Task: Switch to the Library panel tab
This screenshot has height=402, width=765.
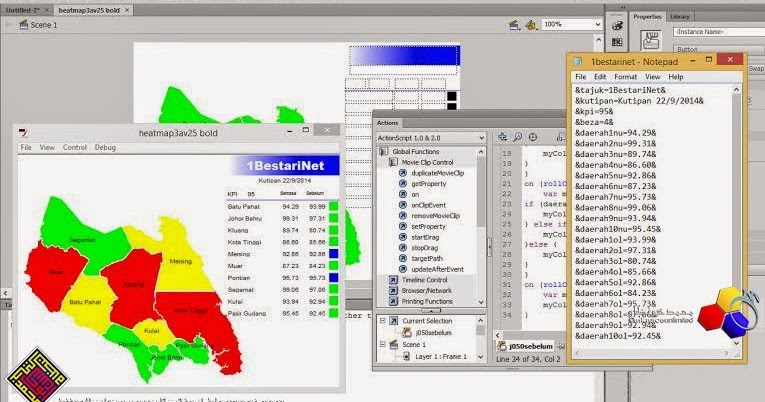Action: (x=680, y=17)
